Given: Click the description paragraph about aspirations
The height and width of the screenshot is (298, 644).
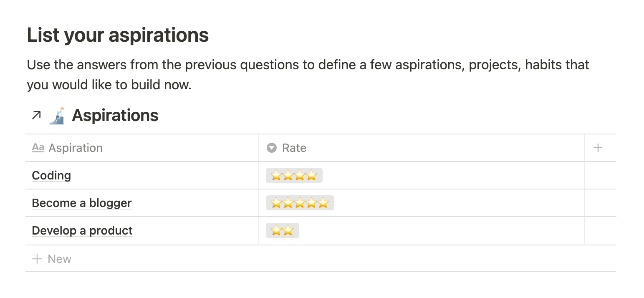Looking at the screenshot, I should point(308,75).
